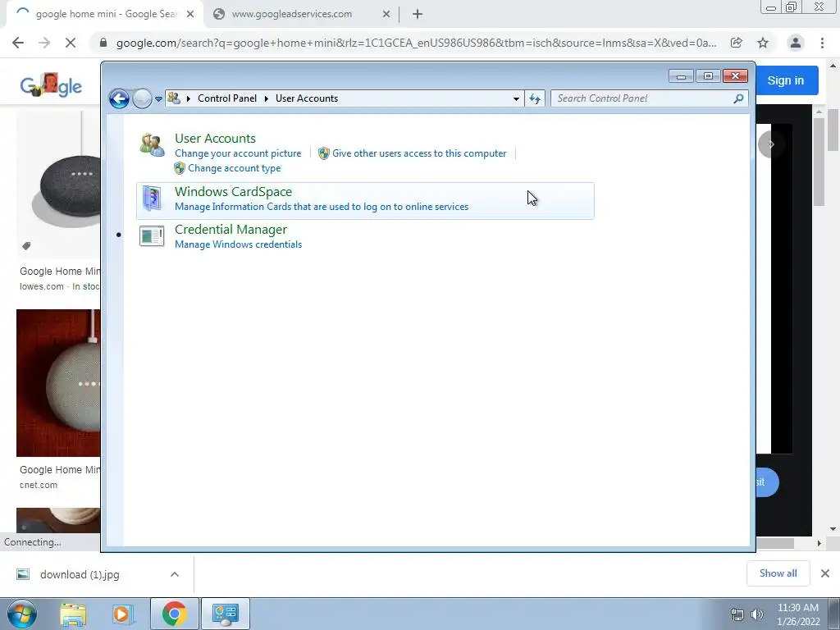Close the Chrome downloads bar
This screenshot has height=630, width=840.
[825, 573]
